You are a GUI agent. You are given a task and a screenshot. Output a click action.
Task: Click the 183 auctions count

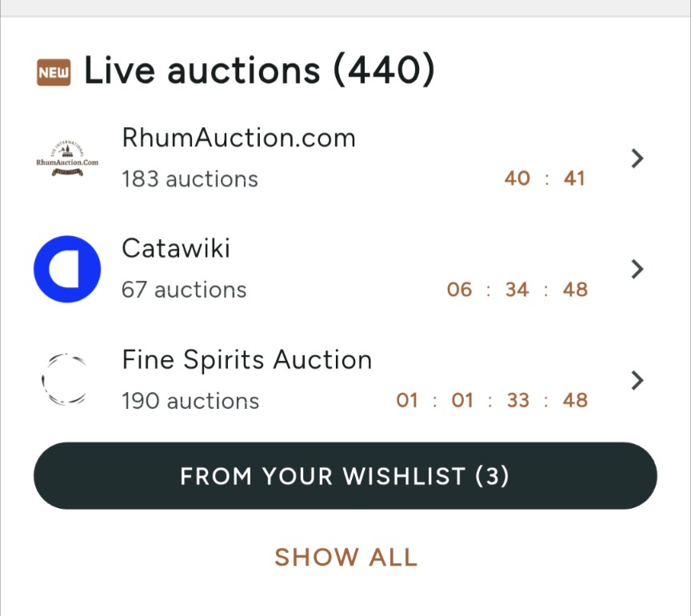pos(190,179)
